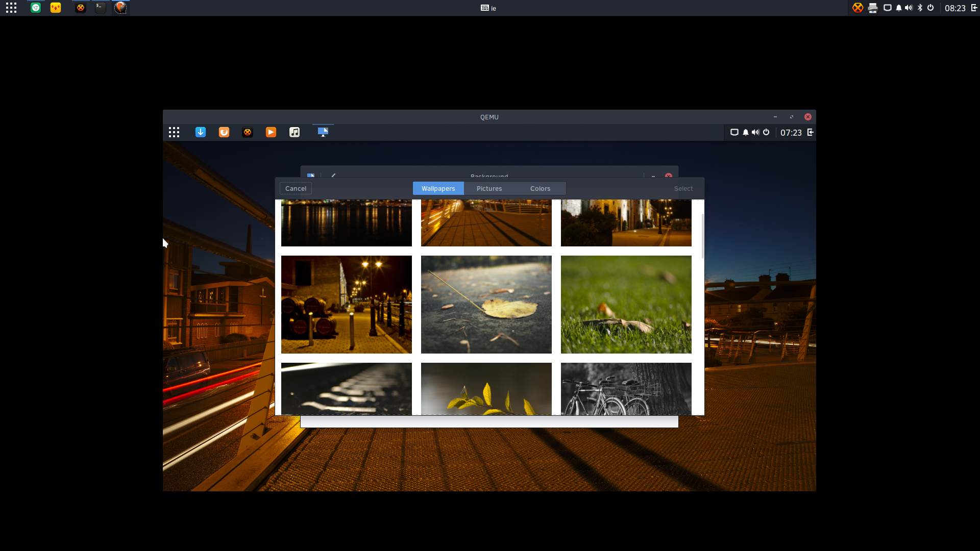Select the QEMU task icon in host panel
Screen dimensions: 980x551
tap(120, 8)
